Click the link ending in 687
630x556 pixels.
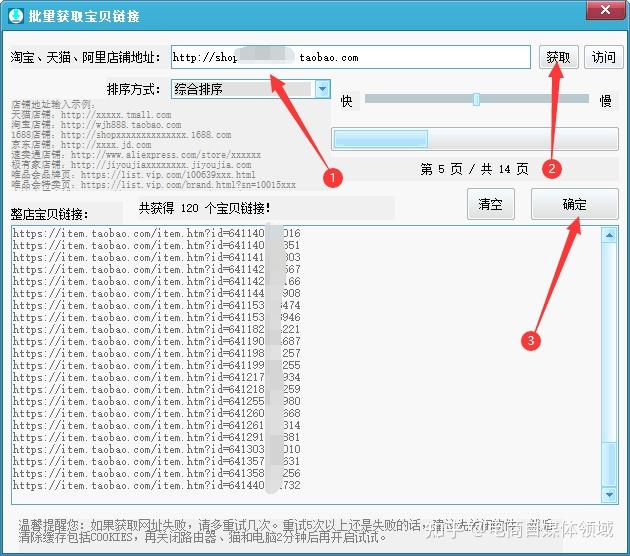click(157, 341)
